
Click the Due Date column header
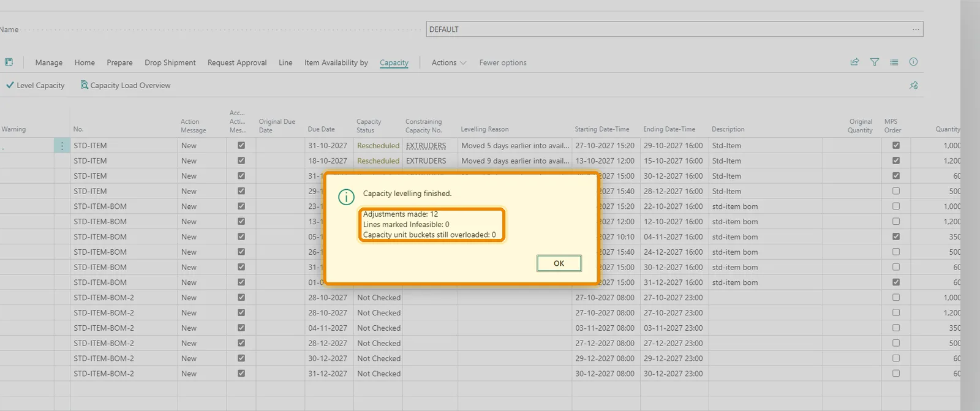pos(321,129)
